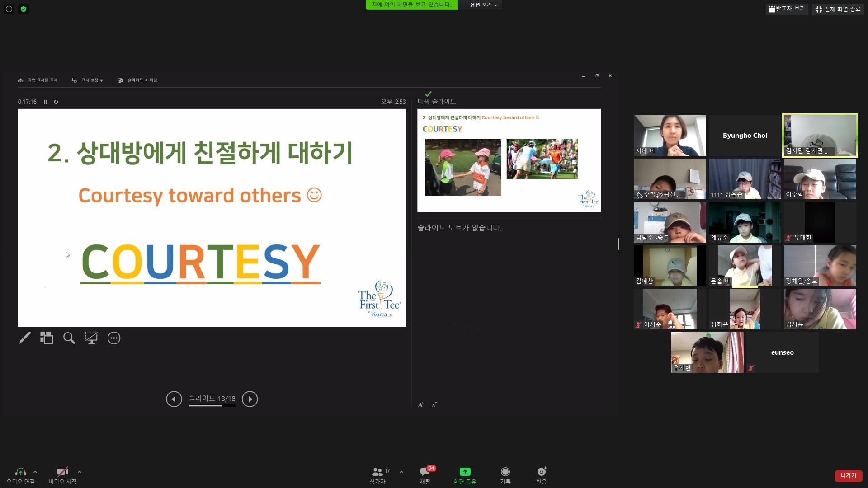Click the next slide COURTESY thumbnail
The height and width of the screenshot is (488, 868).
point(509,160)
